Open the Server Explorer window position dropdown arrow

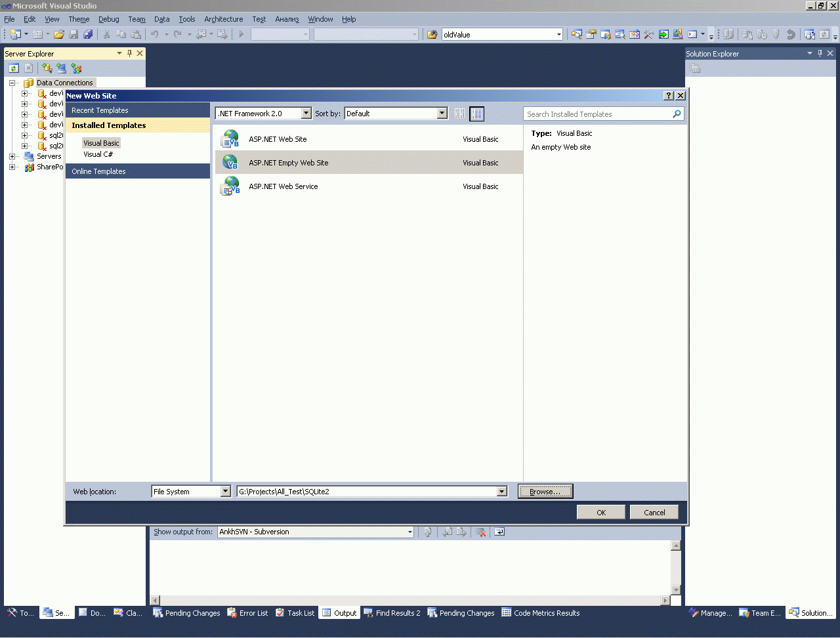[x=119, y=53]
